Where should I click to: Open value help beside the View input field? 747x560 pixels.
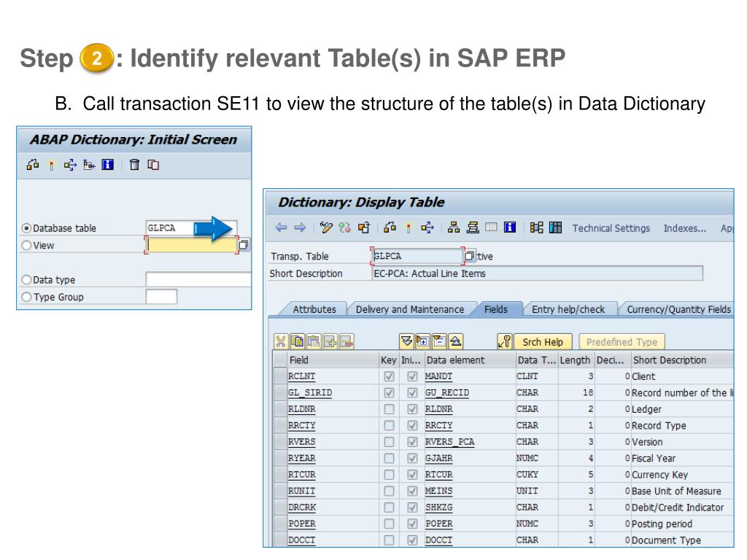pos(244,245)
